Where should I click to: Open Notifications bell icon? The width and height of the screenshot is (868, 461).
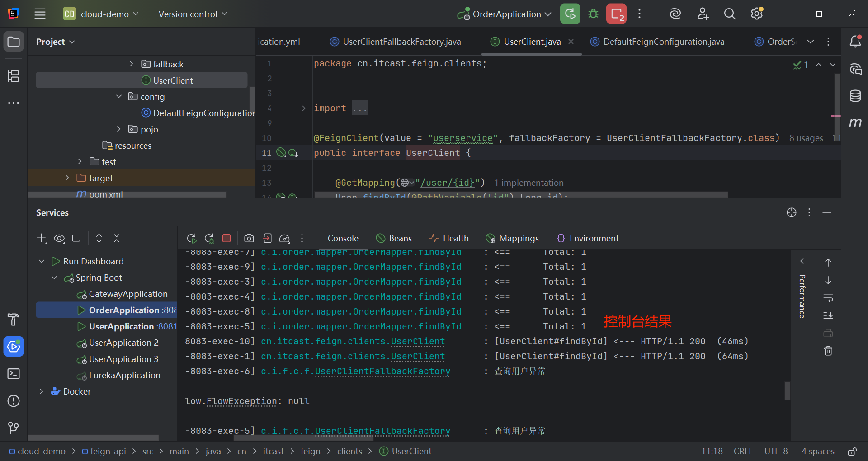coord(855,42)
